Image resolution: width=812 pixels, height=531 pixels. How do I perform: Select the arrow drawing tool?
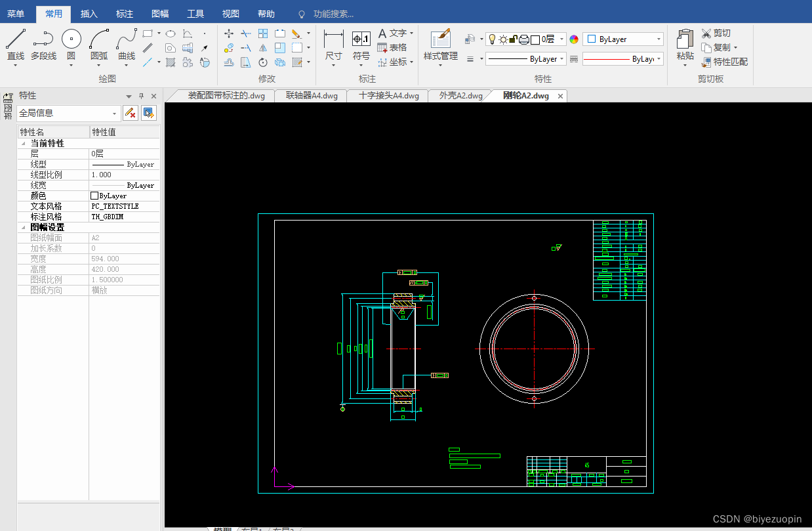[205, 48]
